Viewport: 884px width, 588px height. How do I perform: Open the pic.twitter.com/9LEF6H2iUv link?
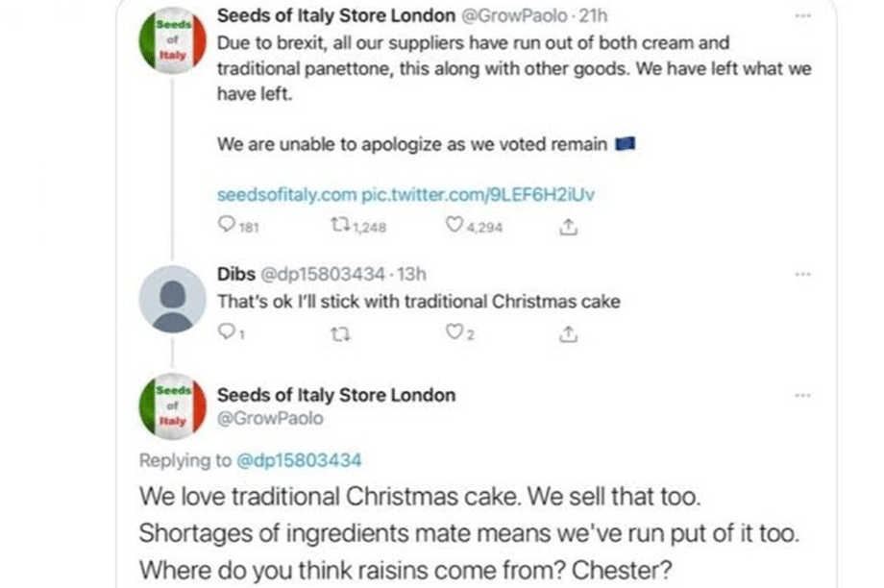click(478, 194)
